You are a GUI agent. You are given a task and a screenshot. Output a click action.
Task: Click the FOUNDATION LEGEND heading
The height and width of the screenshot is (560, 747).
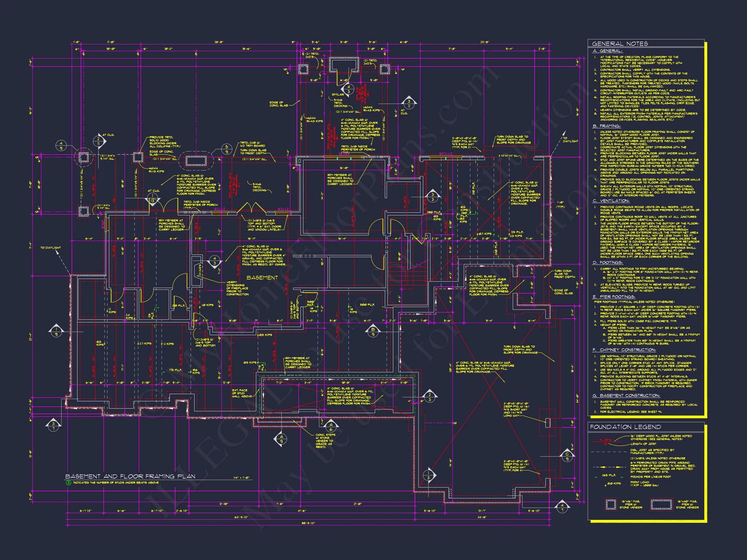[x=625, y=427]
